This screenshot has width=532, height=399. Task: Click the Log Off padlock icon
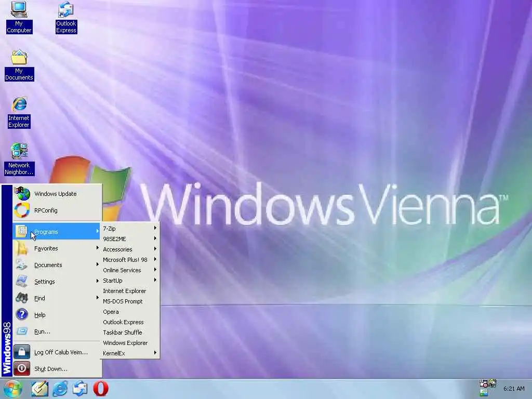point(22,352)
